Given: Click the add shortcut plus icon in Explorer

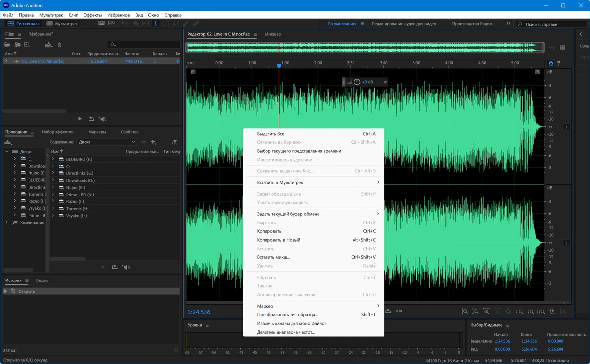Looking at the screenshot, I should coord(153,142).
